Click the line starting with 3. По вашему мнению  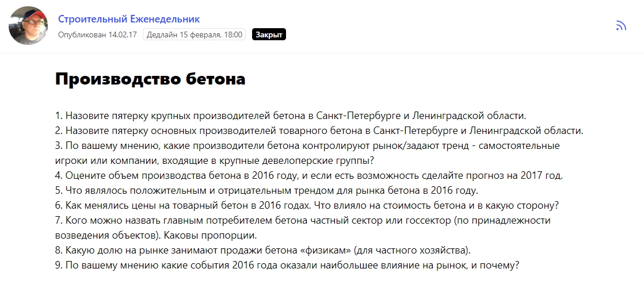pos(307,145)
